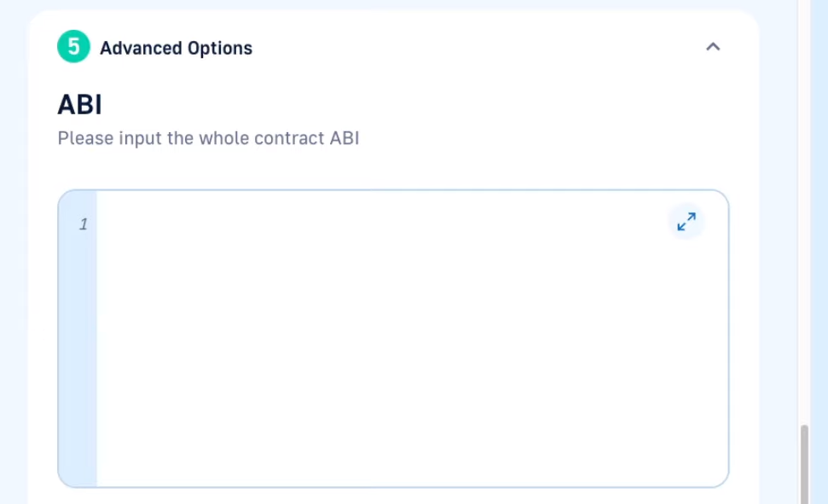Click the word "contract" in ABI description
The width and height of the screenshot is (828, 504).
(x=289, y=138)
